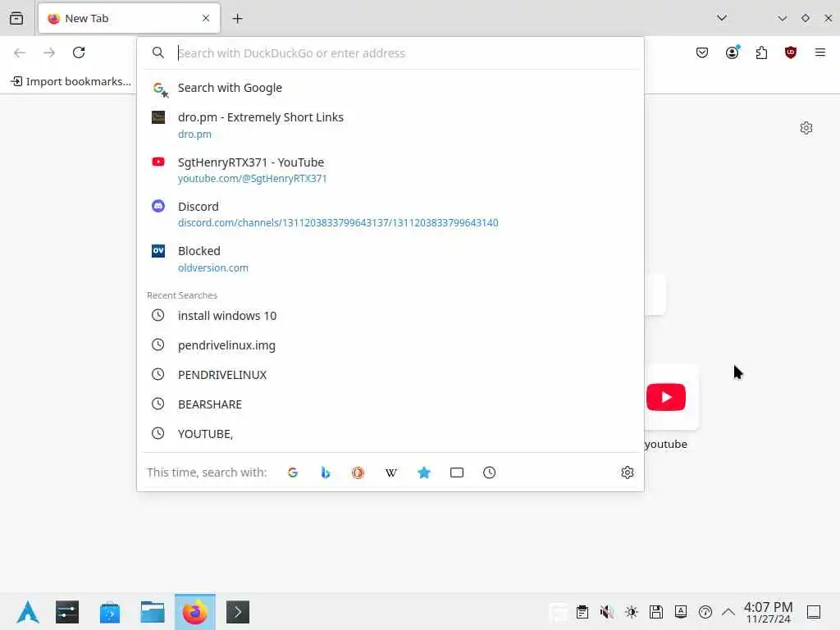Search this time with Google icon
Viewport: 840px width, 630px height.
tap(293, 472)
